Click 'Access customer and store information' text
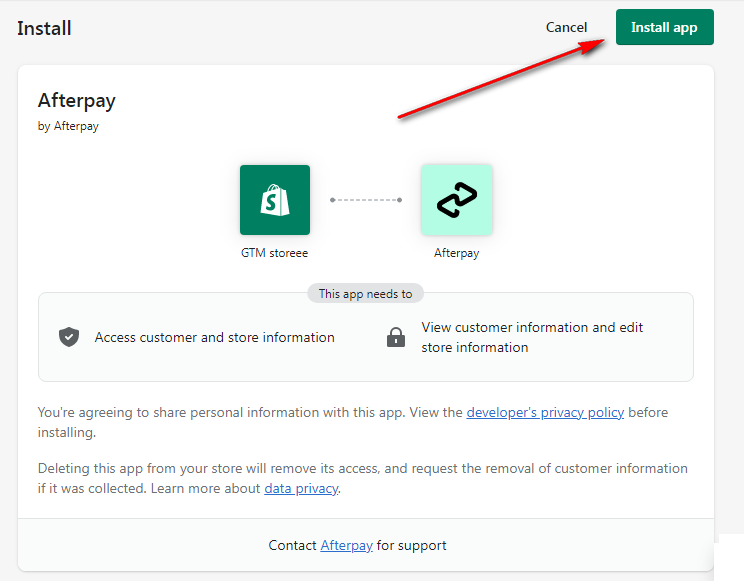The height and width of the screenshot is (581, 744). (214, 337)
